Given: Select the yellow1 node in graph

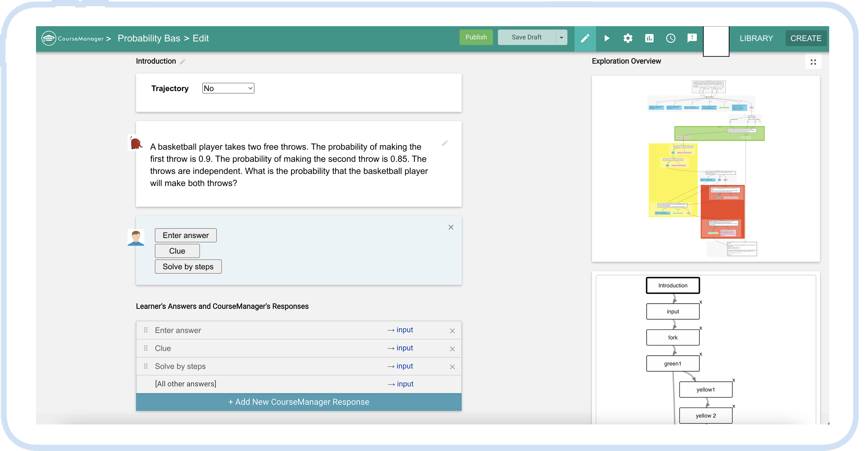Looking at the screenshot, I should click(x=706, y=390).
